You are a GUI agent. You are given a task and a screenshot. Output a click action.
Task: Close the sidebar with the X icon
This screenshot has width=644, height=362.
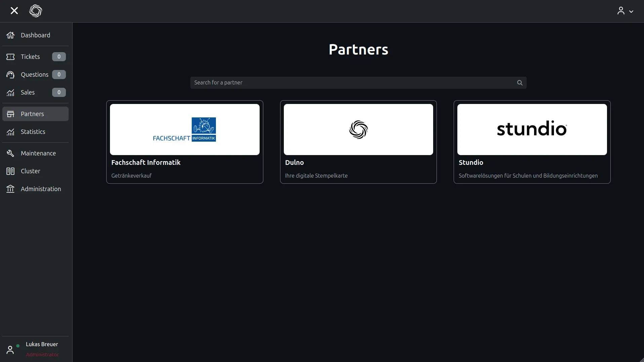14,11
